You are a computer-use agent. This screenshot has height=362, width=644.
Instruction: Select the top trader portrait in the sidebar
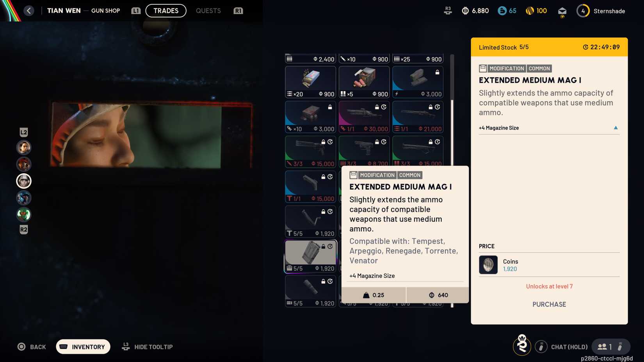pyautogui.click(x=24, y=147)
